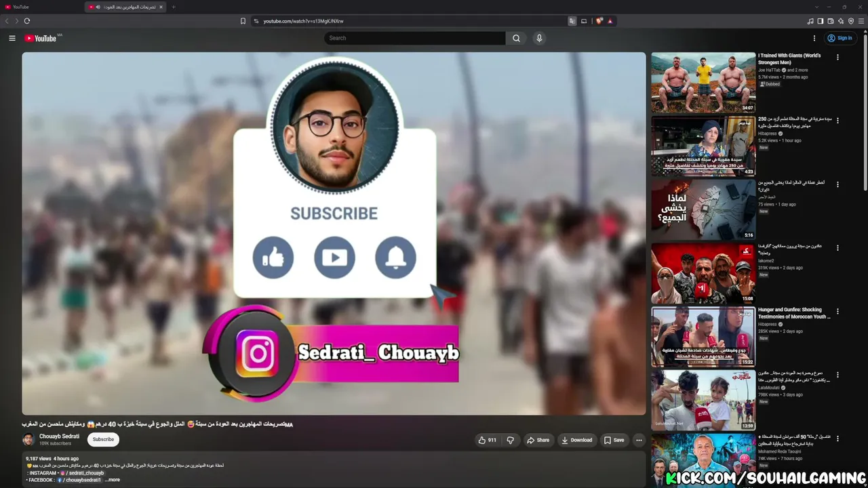The width and height of the screenshot is (868, 488).
Task: Click the Brave shields lion icon
Action: [x=599, y=21]
